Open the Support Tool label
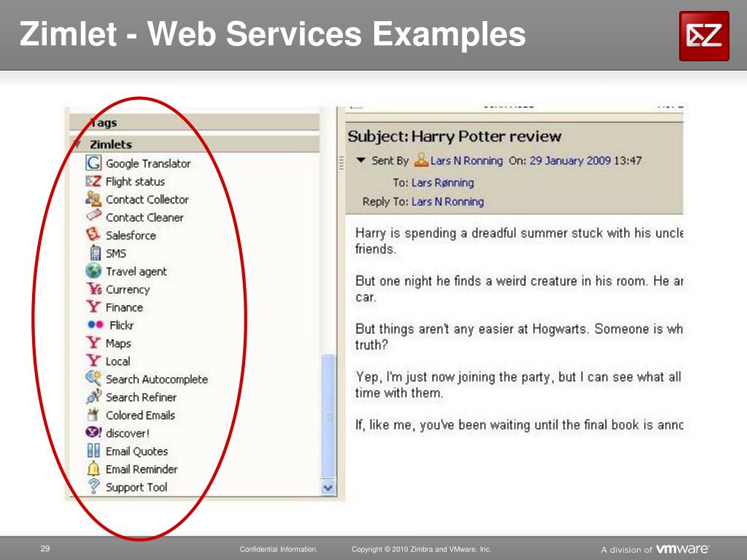Screen dimensions: 747x560 [136, 487]
